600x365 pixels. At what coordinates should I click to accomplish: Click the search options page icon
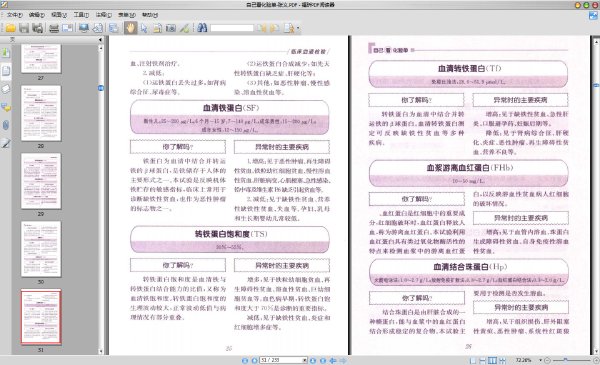click(x=289, y=28)
